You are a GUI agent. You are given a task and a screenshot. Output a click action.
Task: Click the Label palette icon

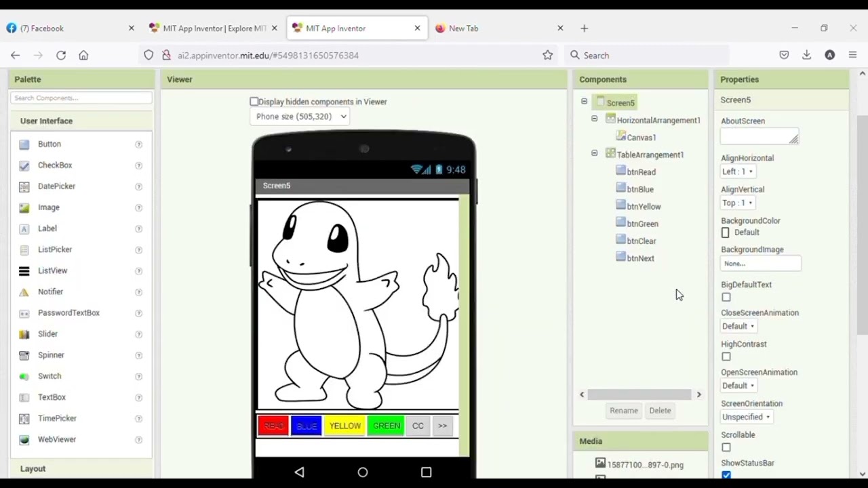click(x=24, y=228)
